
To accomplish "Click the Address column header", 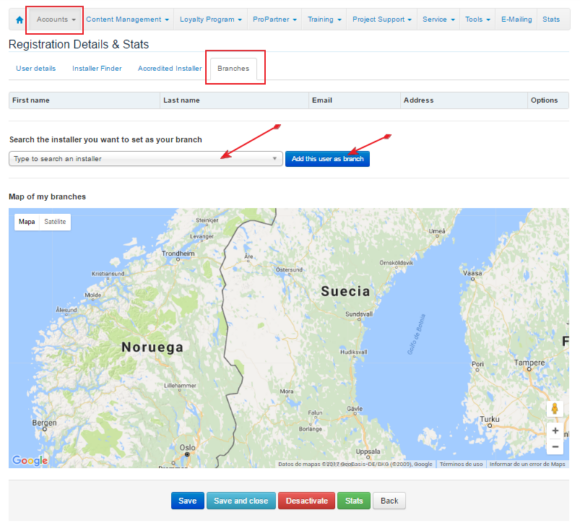I will 464,100.
